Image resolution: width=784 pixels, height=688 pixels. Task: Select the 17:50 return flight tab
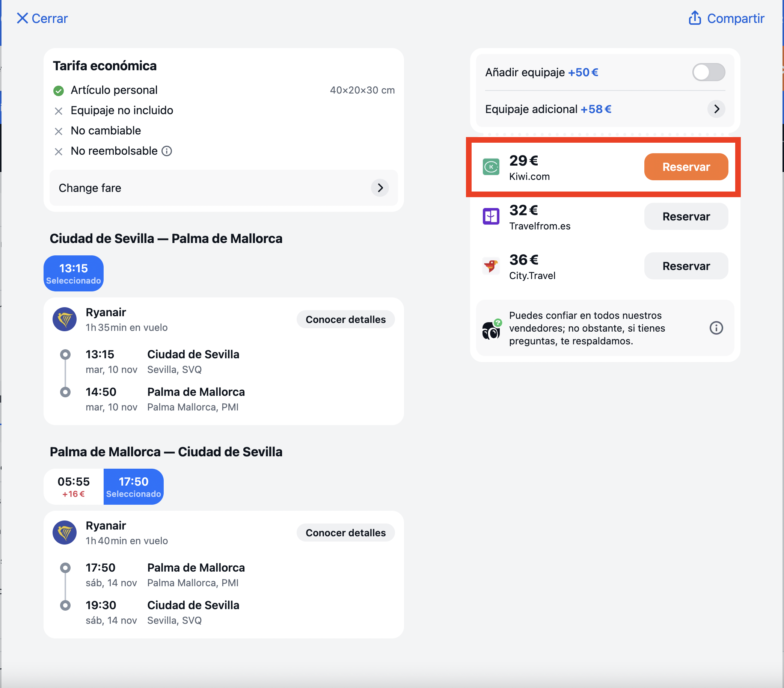[x=133, y=487]
